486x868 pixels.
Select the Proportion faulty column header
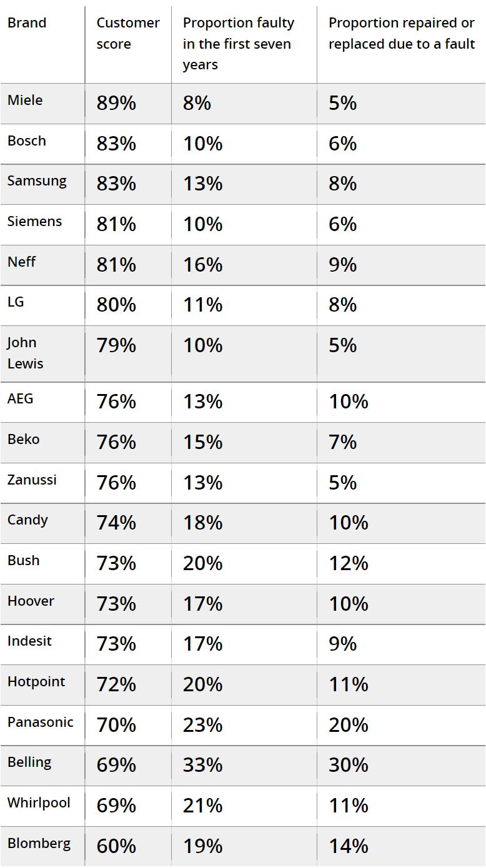click(238, 44)
